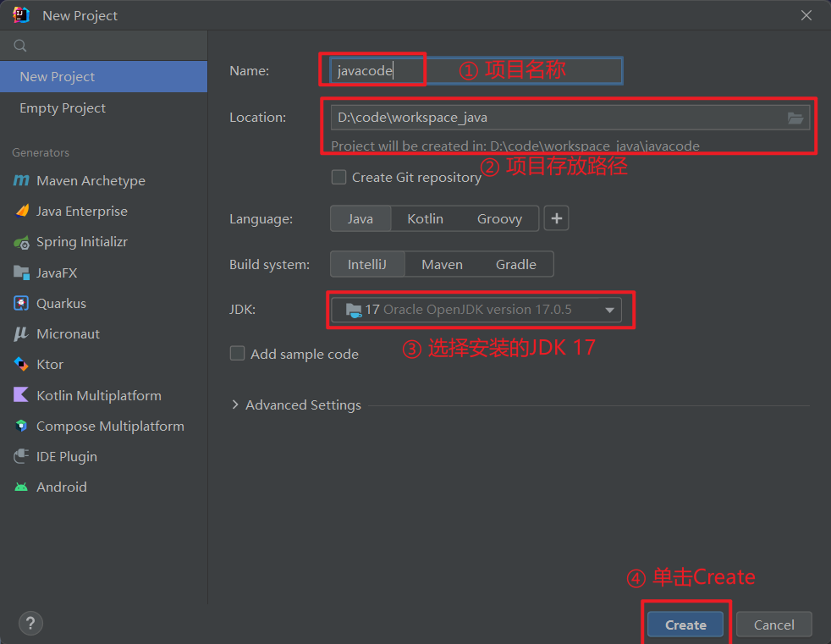Choose Maven build system
Viewport: 831px width, 644px height.
(442, 265)
